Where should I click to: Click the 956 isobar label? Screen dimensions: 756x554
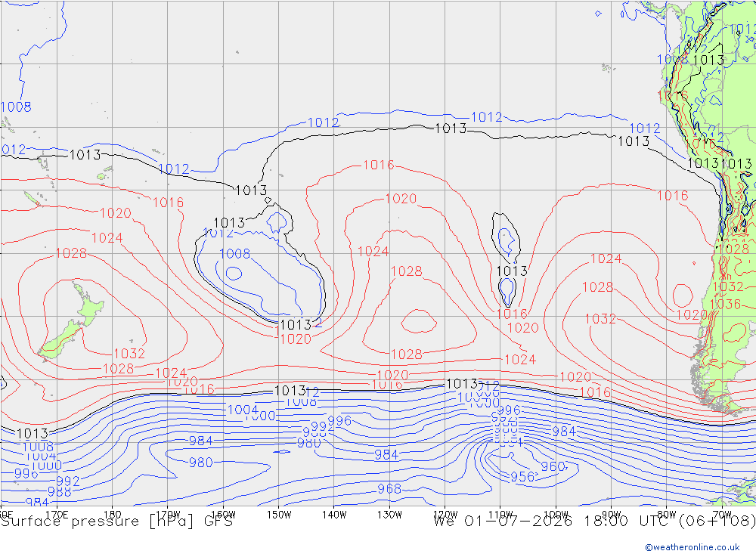522,477
